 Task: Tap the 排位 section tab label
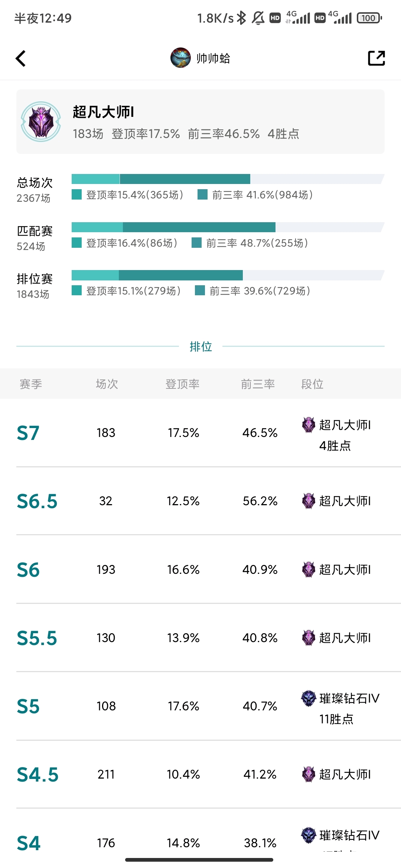[201, 346]
